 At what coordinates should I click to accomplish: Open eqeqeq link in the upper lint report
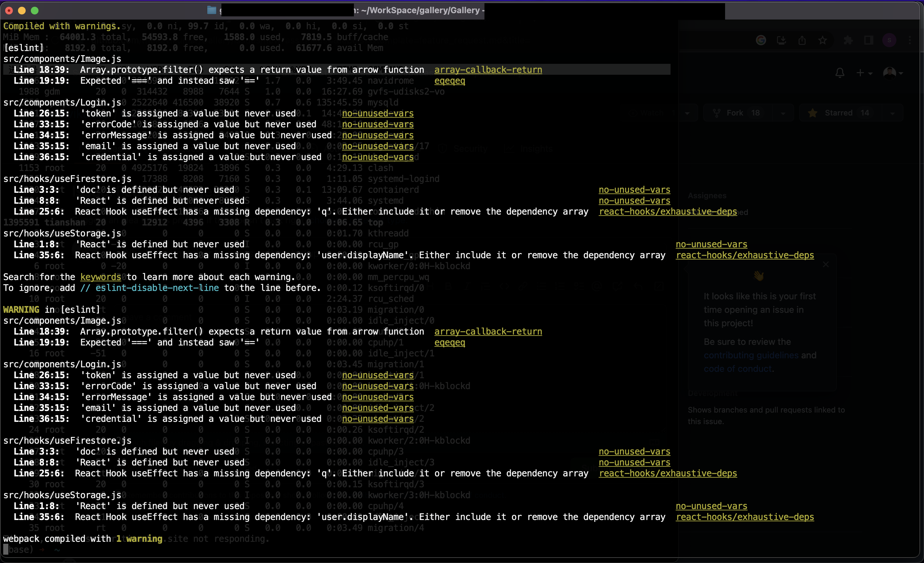tap(449, 81)
